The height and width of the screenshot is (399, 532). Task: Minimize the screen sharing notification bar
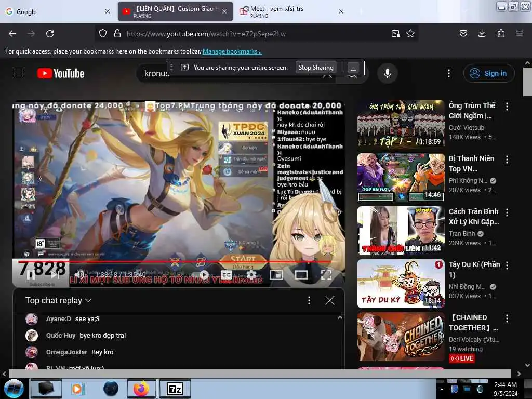pyautogui.click(x=353, y=68)
